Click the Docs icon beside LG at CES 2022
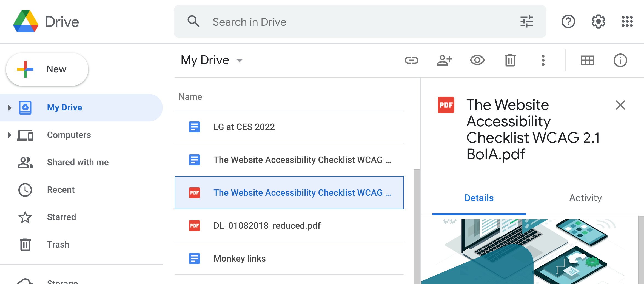Screen dimensions: 644x284 click(194, 127)
